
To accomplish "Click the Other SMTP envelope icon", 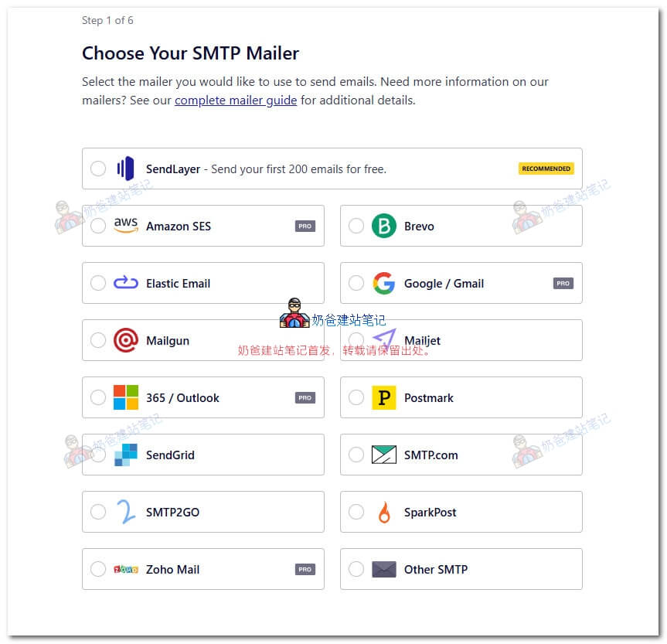I will pos(383,569).
